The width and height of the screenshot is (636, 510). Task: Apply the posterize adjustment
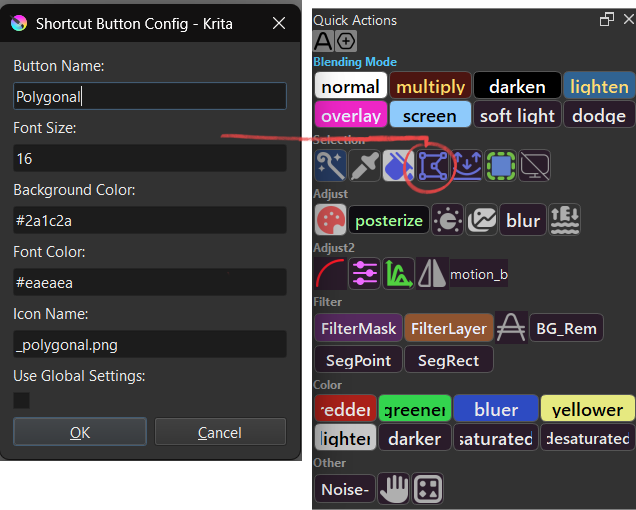click(389, 220)
